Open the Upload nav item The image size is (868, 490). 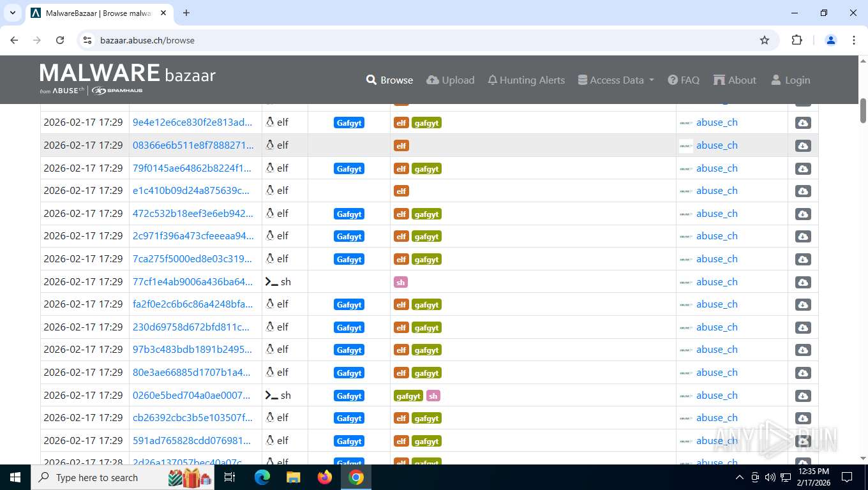[x=451, y=80]
